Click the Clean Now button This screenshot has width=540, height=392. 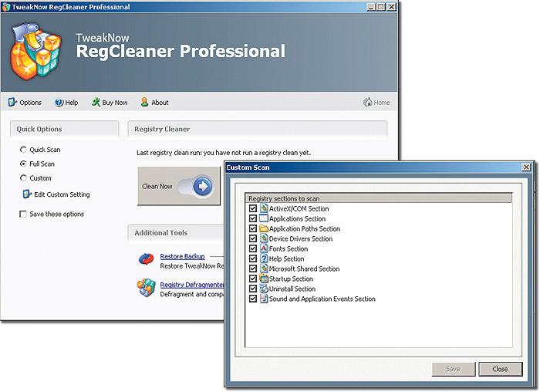click(179, 186)
